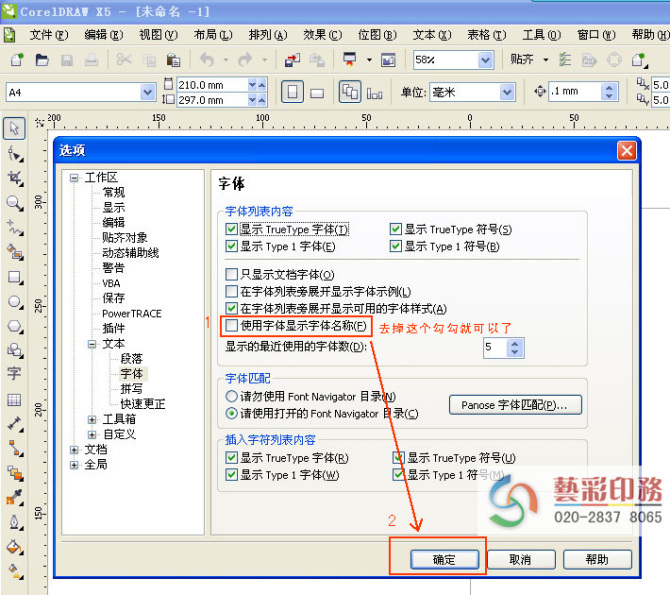Select the Rectangle tool
Viewport: 670px width, 595px height.
pos(14,277)
